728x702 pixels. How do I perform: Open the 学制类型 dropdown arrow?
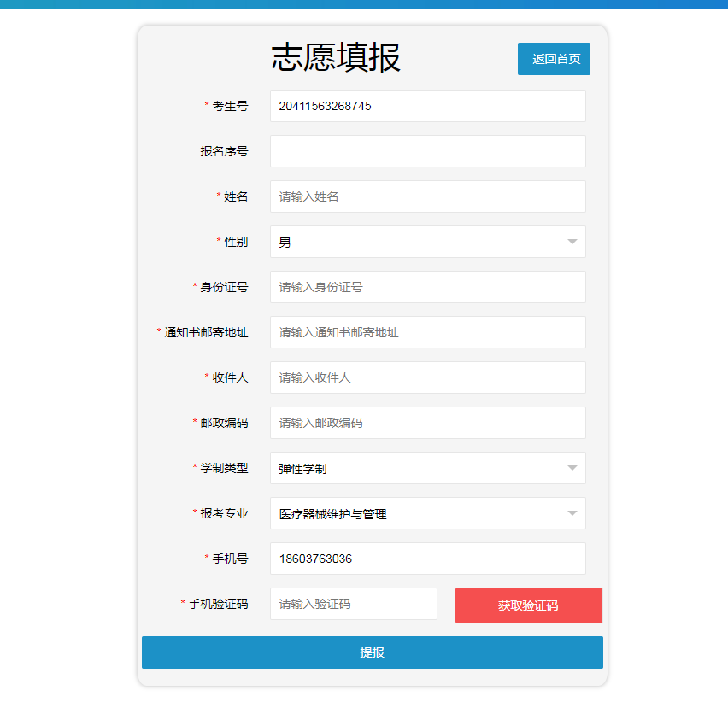572,468
